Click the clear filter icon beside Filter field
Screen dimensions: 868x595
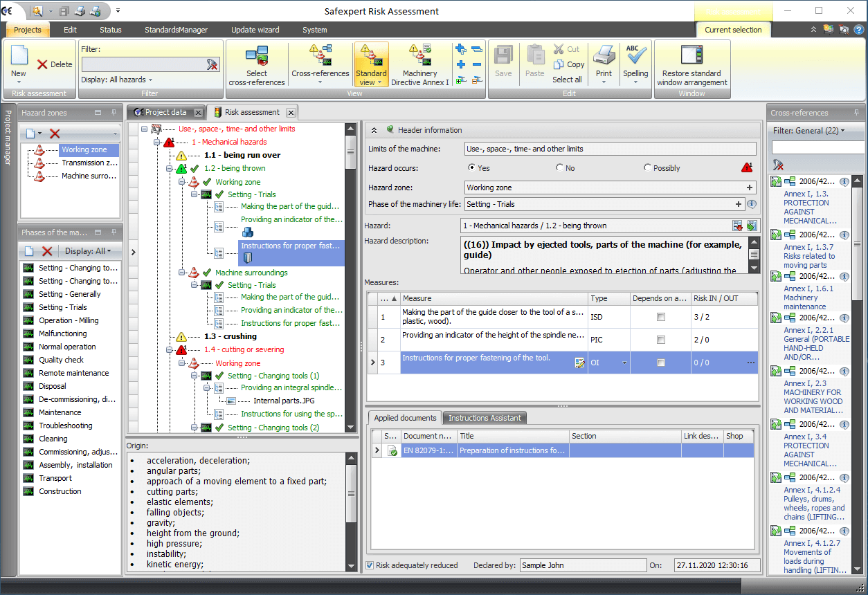(x=212, y=64)
